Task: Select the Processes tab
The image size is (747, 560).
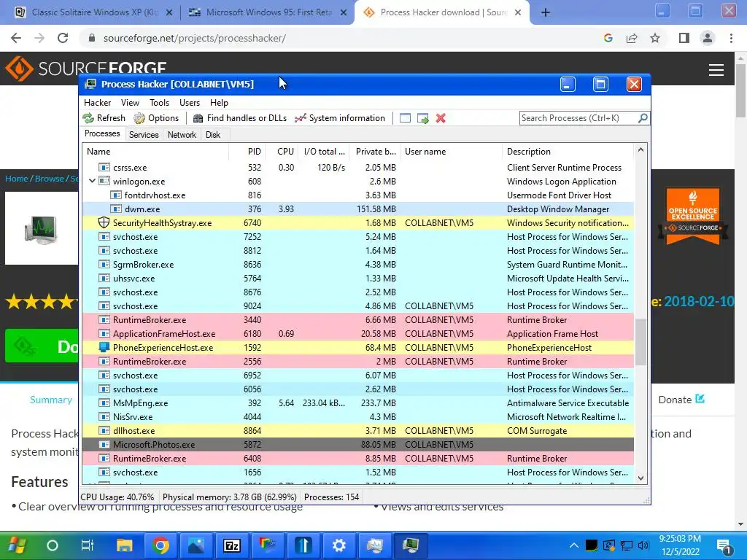Action: click(x=102, y=134)
